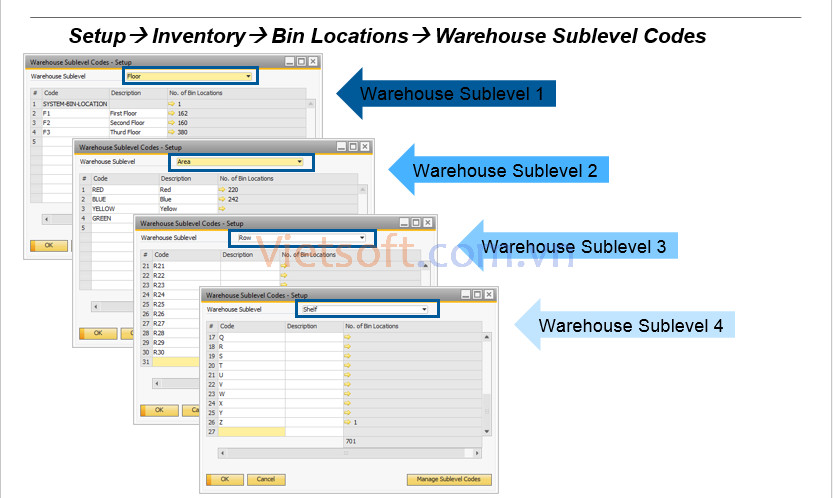Screen dimensions: 833x498
Task: Expand the Row warehouse sublevel dropdown
Action: coord(362,238)
